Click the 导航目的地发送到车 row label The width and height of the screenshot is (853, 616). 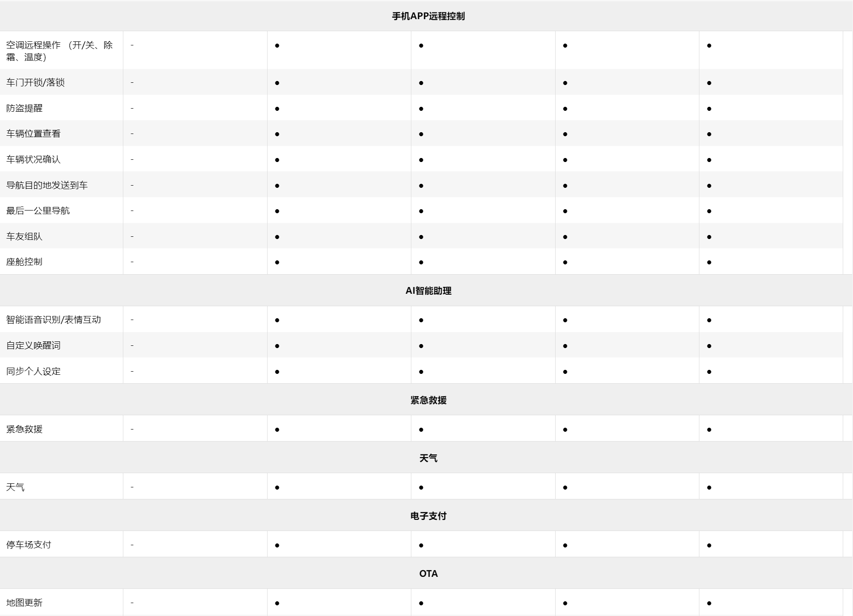tap(47, 185)
